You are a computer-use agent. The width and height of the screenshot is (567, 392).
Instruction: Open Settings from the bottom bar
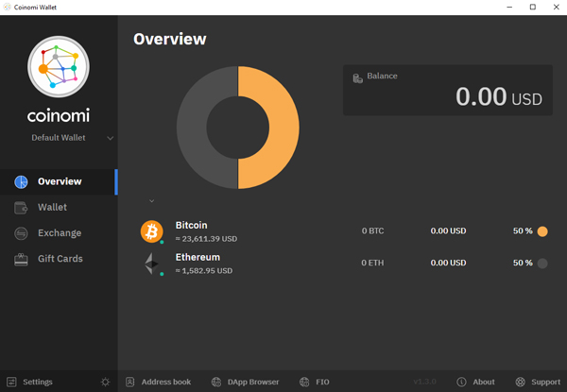[x=38, y=382]
